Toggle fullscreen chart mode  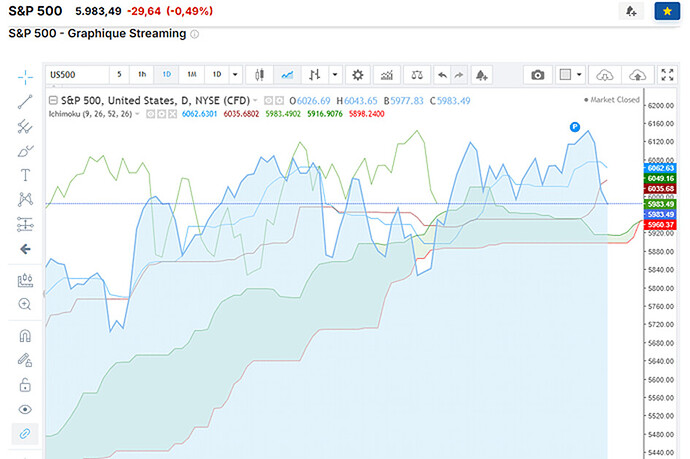[x=668, y=75]
